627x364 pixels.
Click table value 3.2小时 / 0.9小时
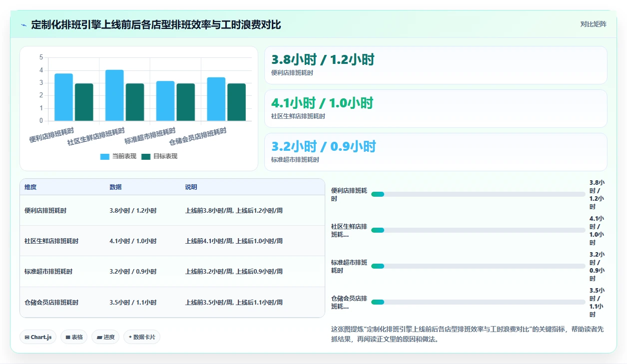133,272
